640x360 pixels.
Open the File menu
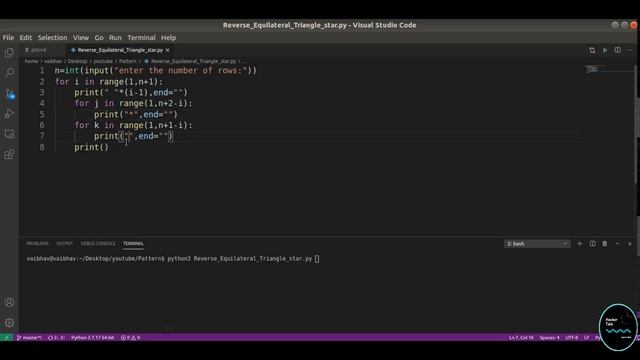coord(8,38)
